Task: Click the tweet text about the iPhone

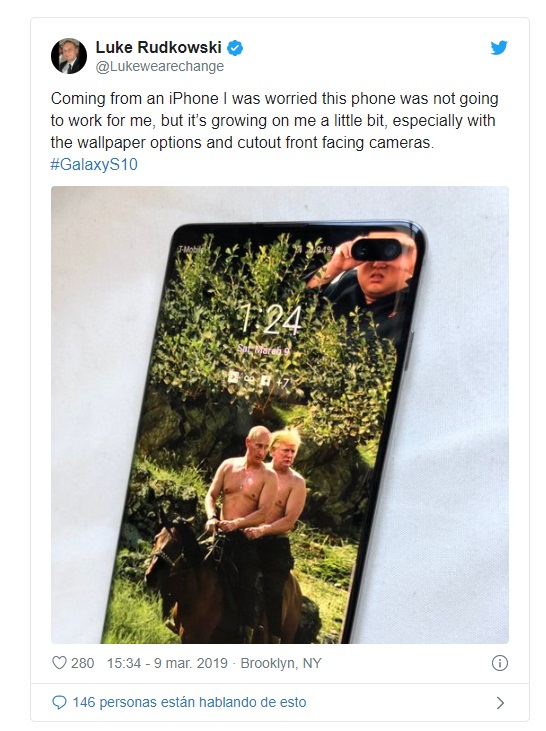Action: 275,120
